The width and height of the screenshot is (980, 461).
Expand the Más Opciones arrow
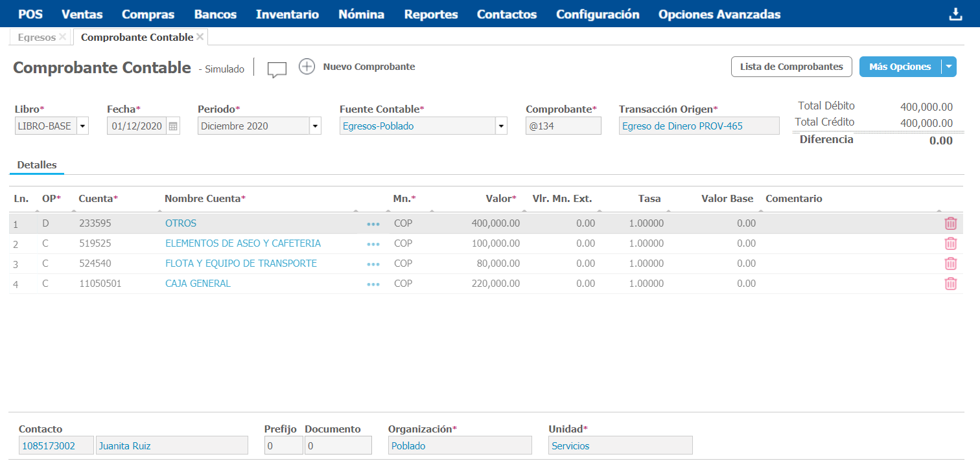949,67
